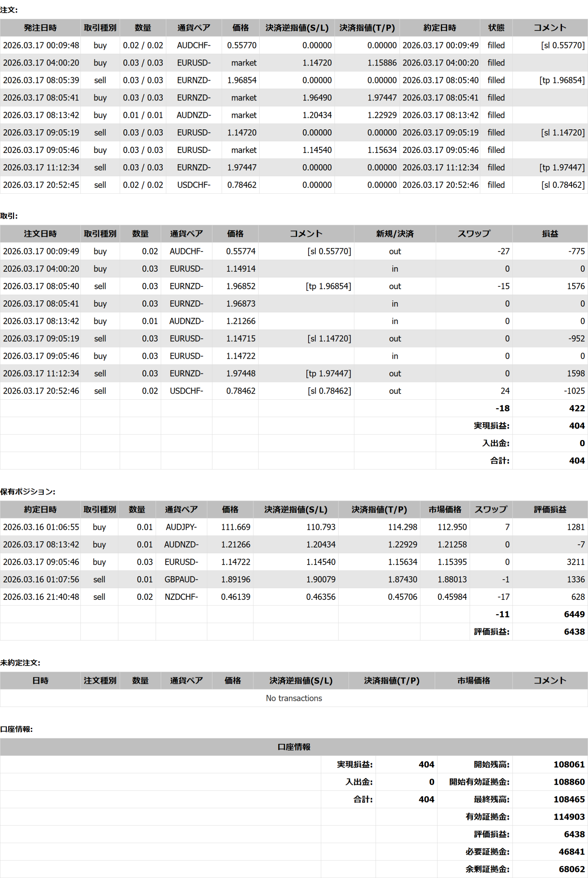
Task: Click the NZDCHF- position pair cell
Action: (x=181, y=597)
